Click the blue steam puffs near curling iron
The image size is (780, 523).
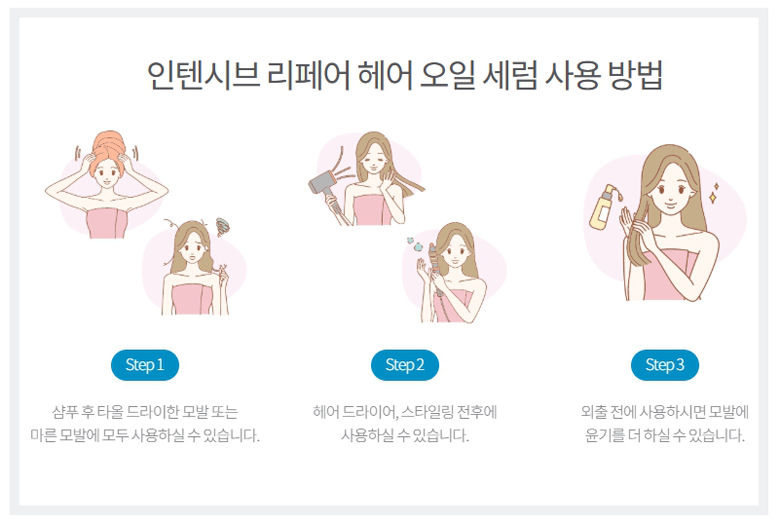(x=414, y=243)
